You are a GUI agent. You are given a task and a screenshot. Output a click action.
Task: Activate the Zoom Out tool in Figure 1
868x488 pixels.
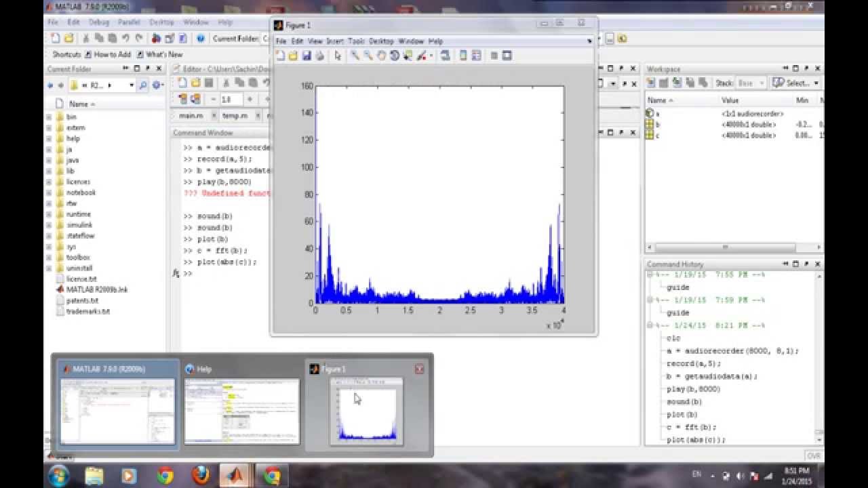(x=368, y=56)
